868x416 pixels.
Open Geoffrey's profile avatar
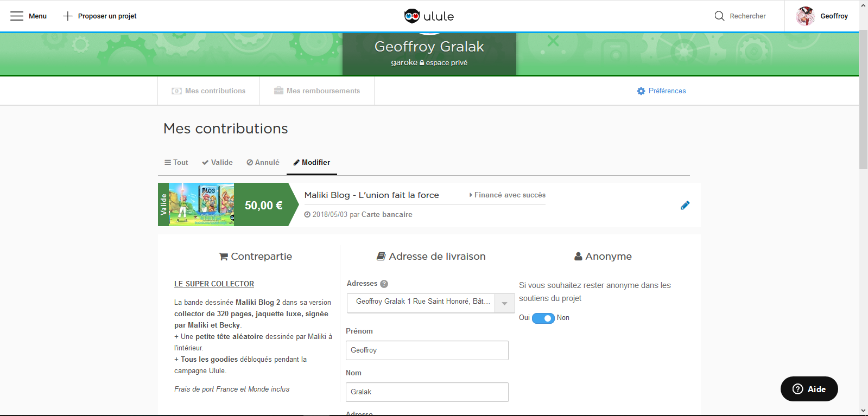tap(805, 16)
